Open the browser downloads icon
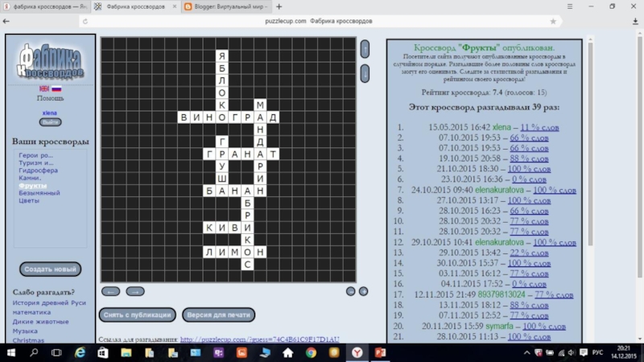 [x=635, y=21]
